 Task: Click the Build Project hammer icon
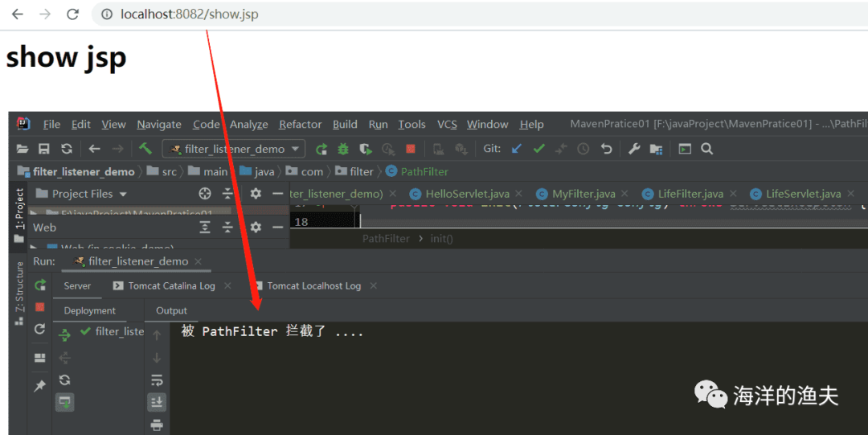145,149
